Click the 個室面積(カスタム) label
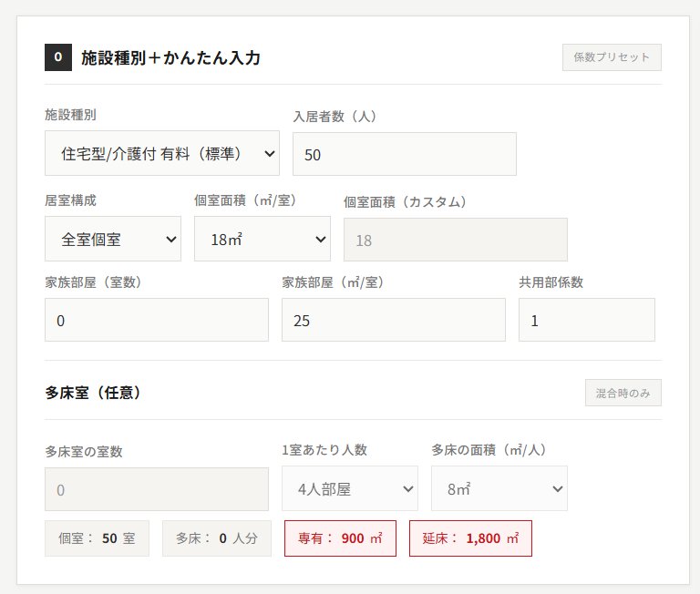700x594 pixels. click(406, 202)
